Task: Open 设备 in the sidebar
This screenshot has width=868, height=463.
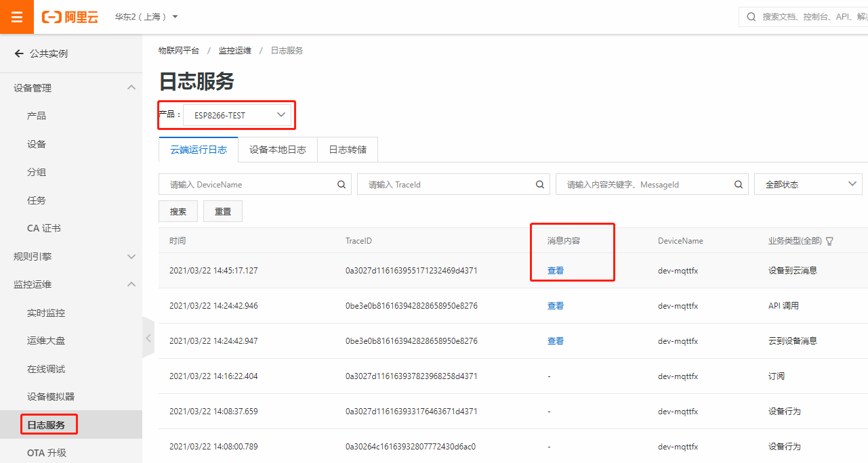Action: [x=37, y=144]
